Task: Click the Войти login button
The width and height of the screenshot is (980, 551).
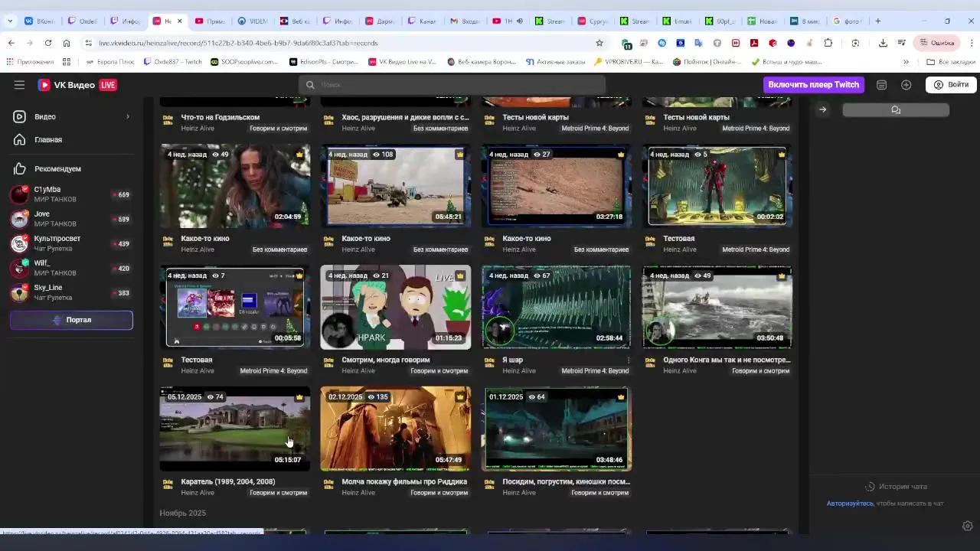Action: click(951, 85)
